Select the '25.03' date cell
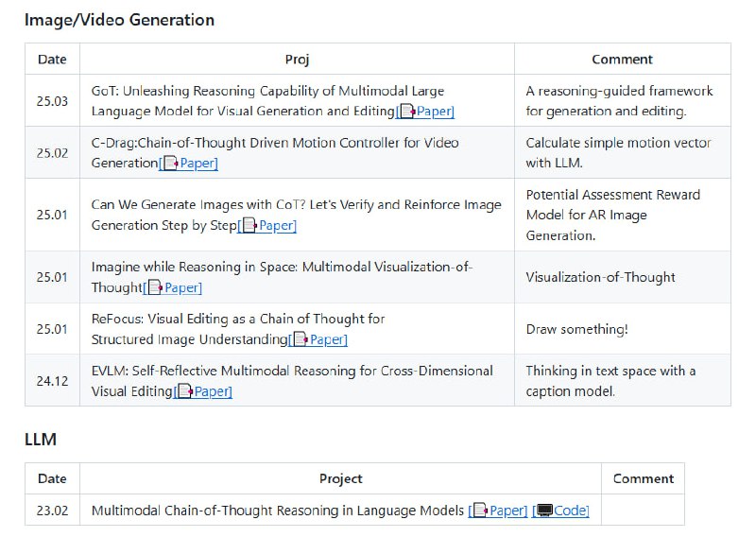The image size is (756, 537). pos(52,101)
